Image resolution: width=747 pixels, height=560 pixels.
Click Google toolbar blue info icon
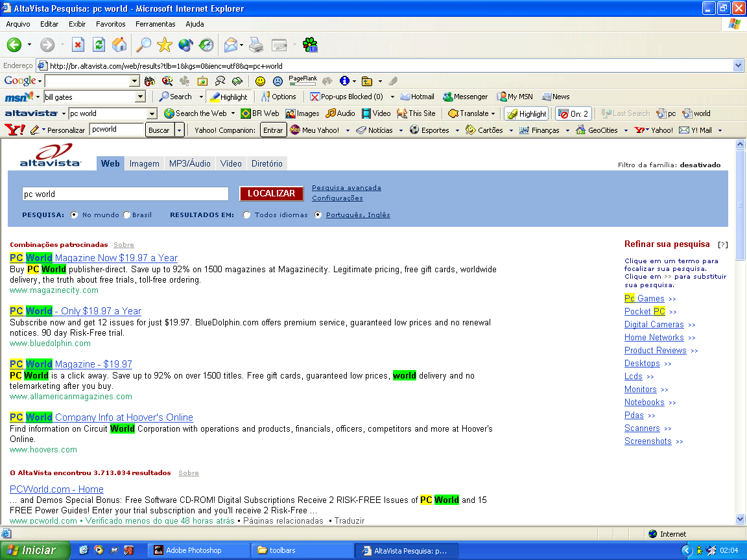[x=344, y=81]
